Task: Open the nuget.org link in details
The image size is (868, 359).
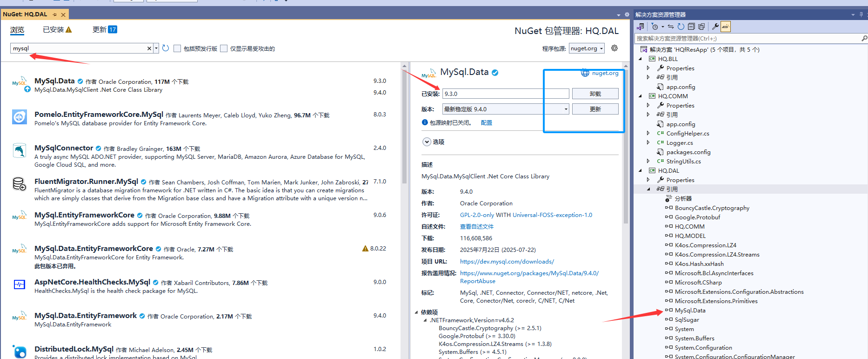Action: (x=605, y=73)
